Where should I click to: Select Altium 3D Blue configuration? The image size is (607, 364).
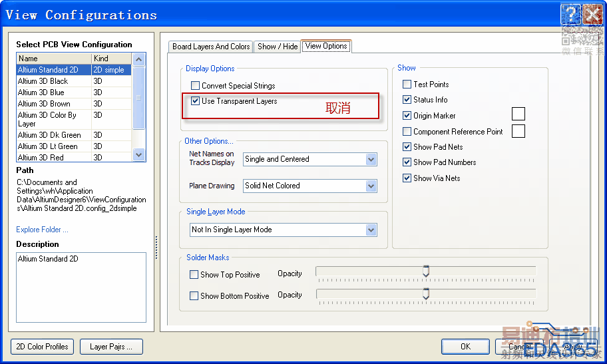74,92
